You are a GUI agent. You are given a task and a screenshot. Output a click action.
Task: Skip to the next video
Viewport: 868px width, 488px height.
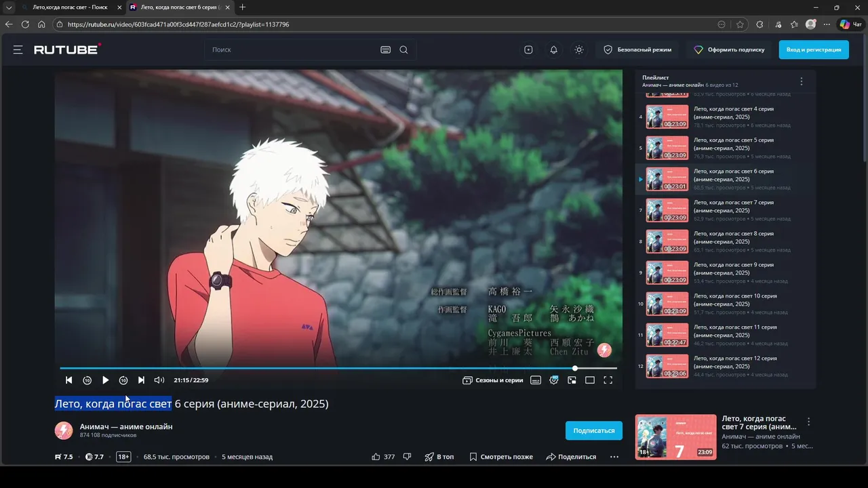(141, 380)
